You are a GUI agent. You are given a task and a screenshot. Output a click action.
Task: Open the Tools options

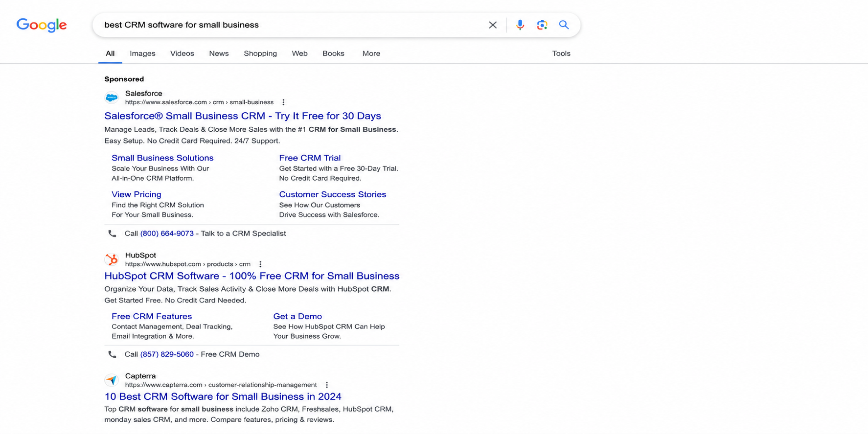(561, 53)
